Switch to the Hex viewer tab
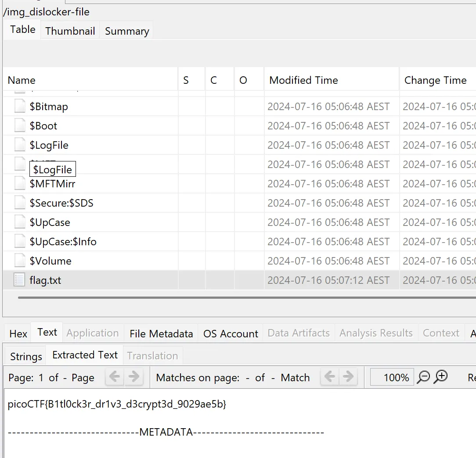The height and width of the screenshot is (458, 476). (18, 334)
